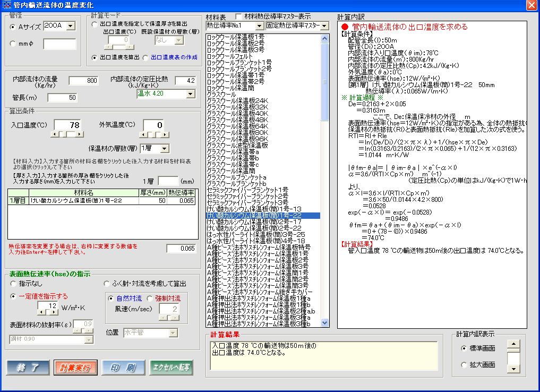Open the 熱伝導率No1 dropdown
Viewport: 540px width, 392px height.
[x=259, y=25]
